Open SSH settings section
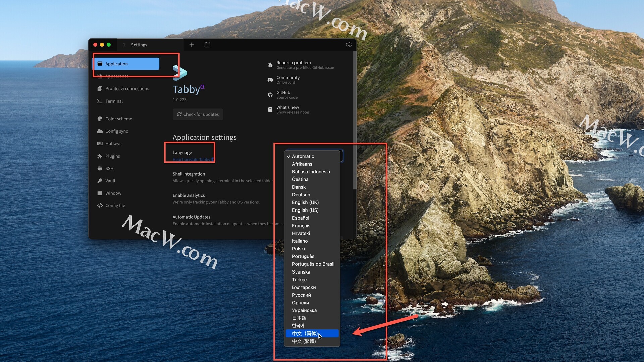 [125, 168]
